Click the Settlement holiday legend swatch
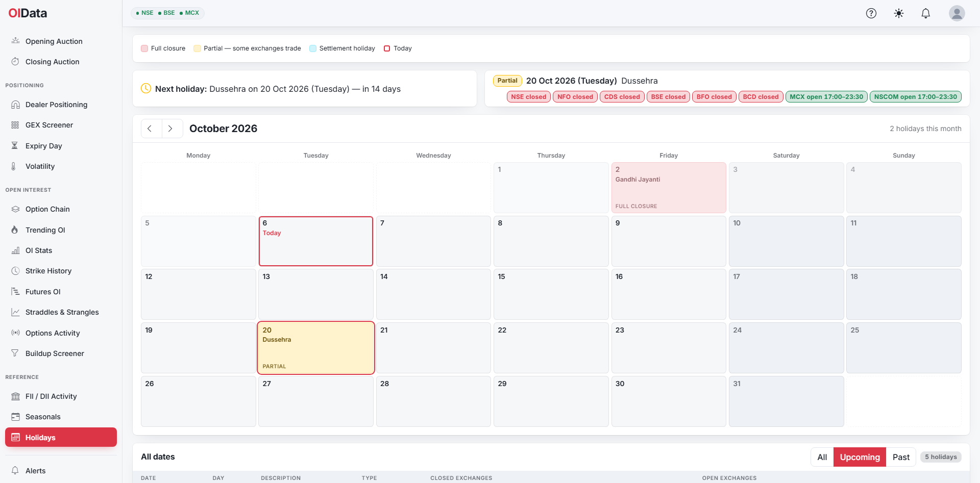This screenshot has height=483, width=980. [x=313, y=48]
